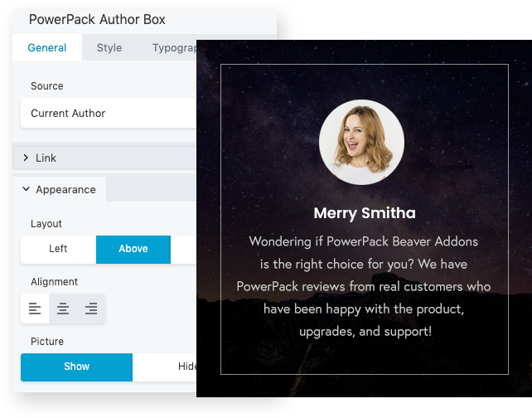Click the PowerPack Author Box panel title
Image resolution: width=532 pixels, height=418 pixels.
[97, 20]
